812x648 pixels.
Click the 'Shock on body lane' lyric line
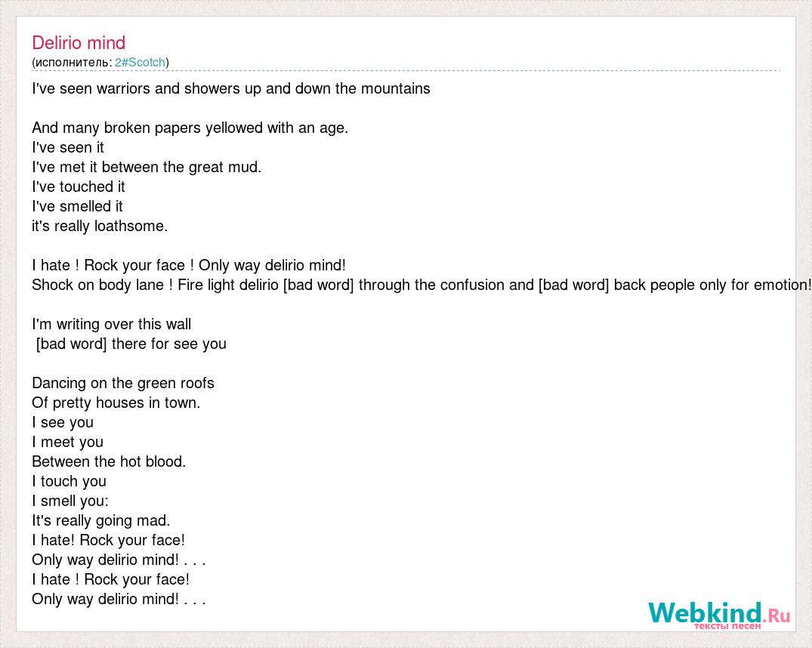click(421, 285)
